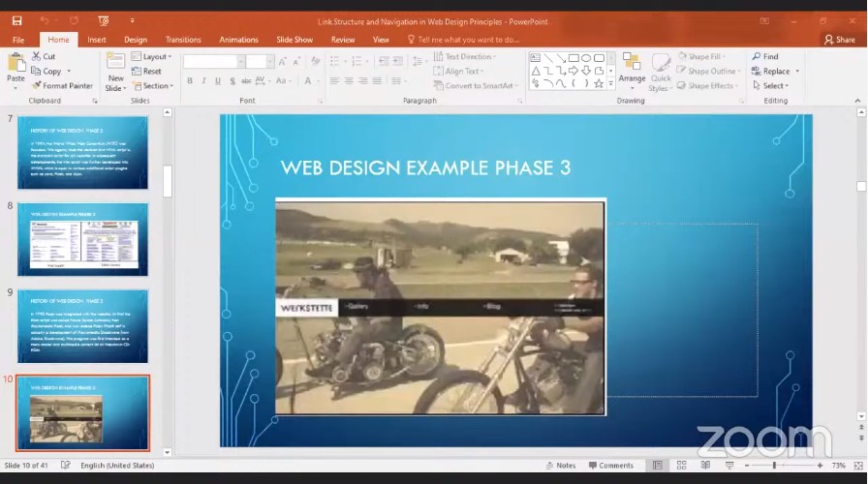Switch to Slide Sorter view icon
The image size is (868, 484).
coord(681,466)
